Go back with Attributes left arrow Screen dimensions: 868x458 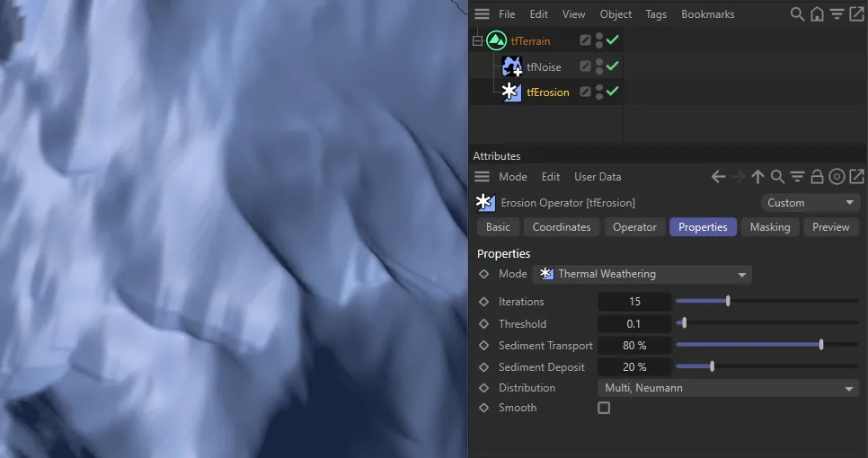tap(719, 177)
